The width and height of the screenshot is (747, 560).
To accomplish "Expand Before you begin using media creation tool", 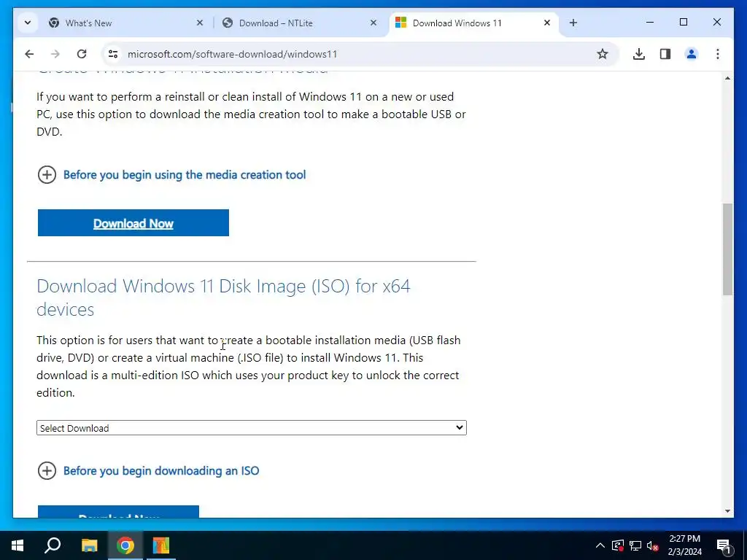I will (185, 175).
